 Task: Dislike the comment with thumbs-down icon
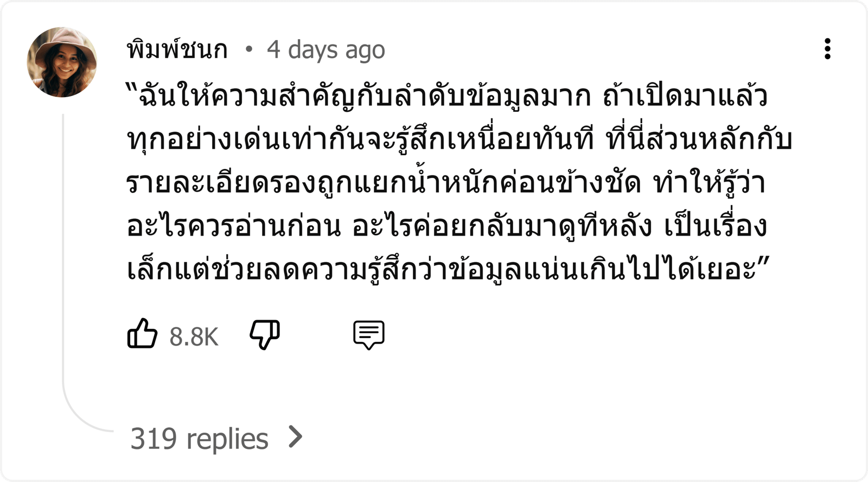pos(265,334)
